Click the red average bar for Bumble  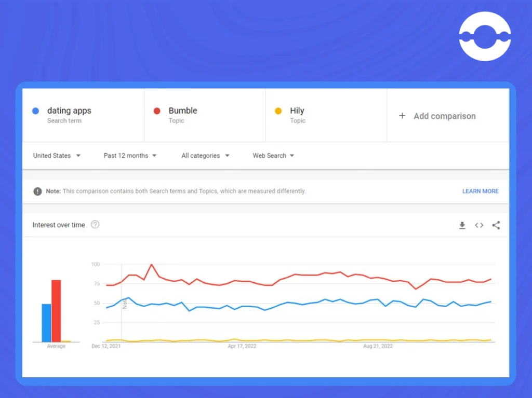click(x=56, y=311)
